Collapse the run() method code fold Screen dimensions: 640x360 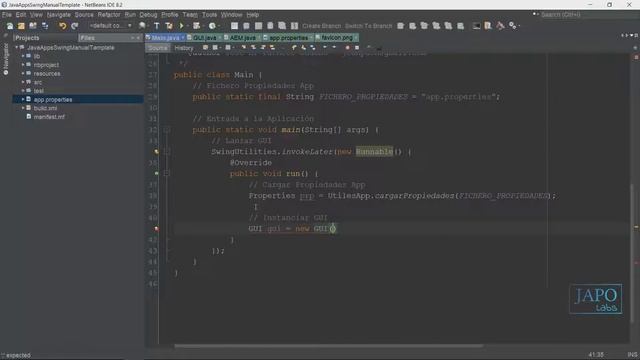167,173
